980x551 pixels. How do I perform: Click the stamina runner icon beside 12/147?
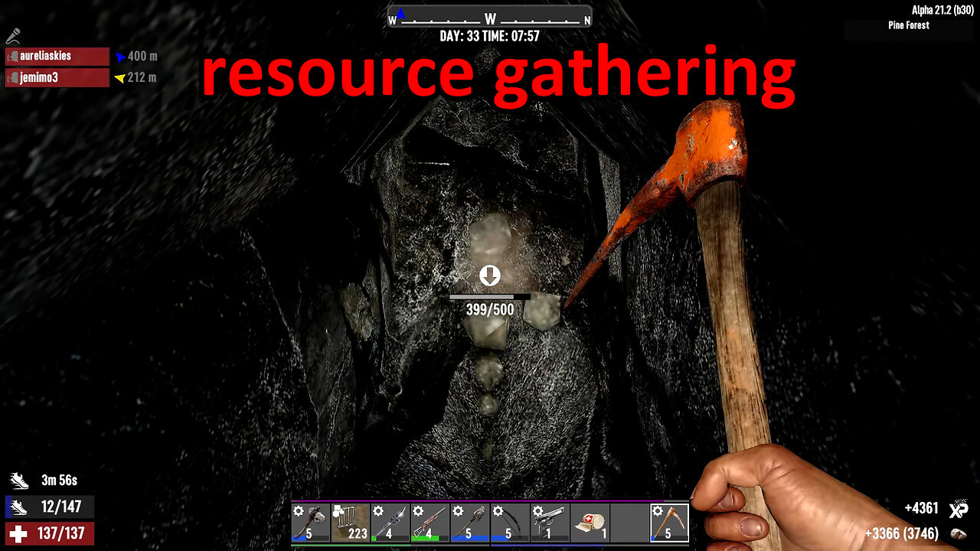18,507
